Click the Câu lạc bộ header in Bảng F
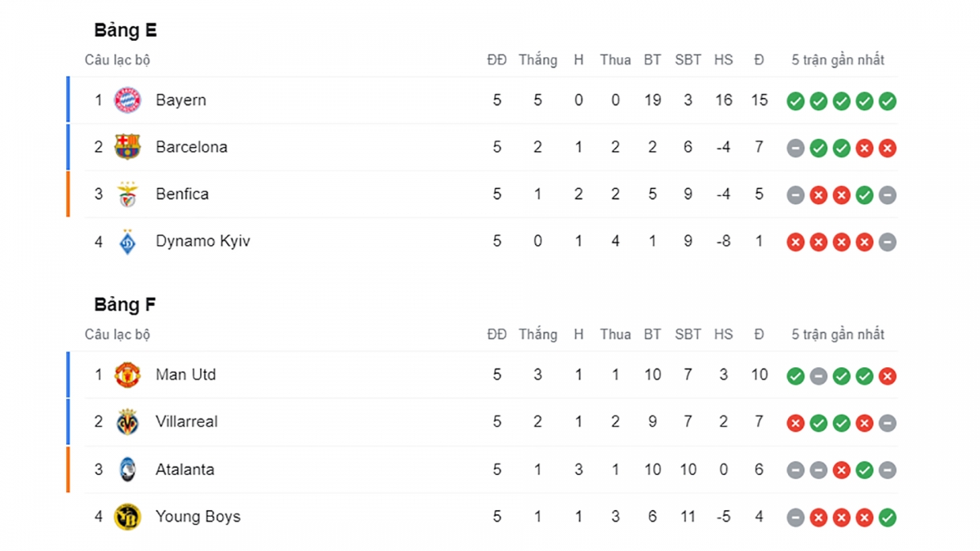 pos(118,335)
